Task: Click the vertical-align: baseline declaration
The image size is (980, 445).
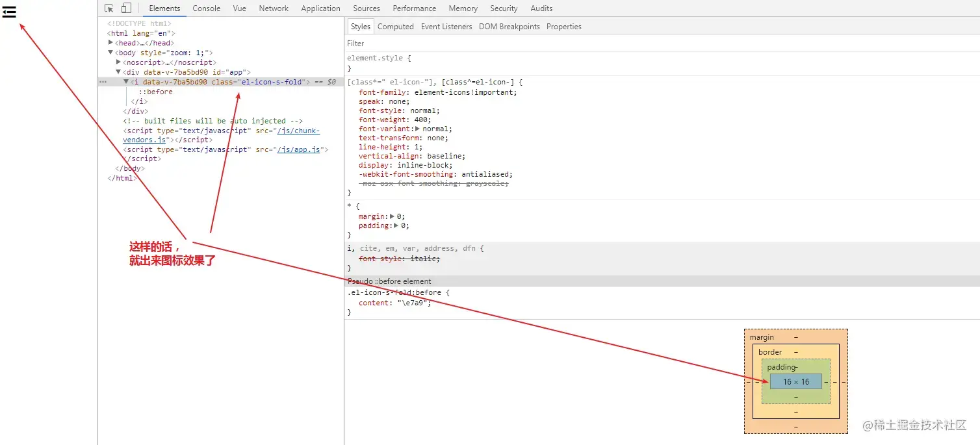Action: pos(412,156)
